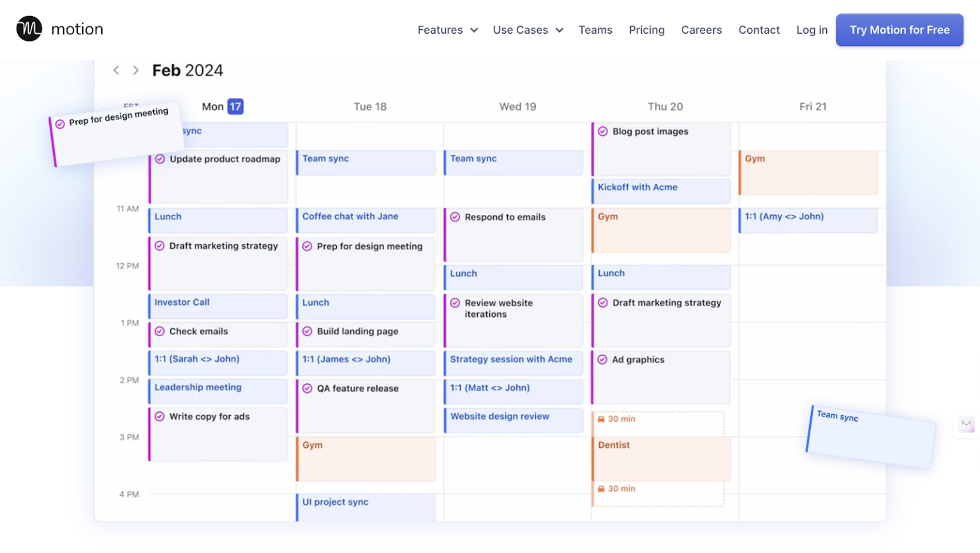Open the Features dropdown
This screenshot has height=553, width=980.
(441, 29)
